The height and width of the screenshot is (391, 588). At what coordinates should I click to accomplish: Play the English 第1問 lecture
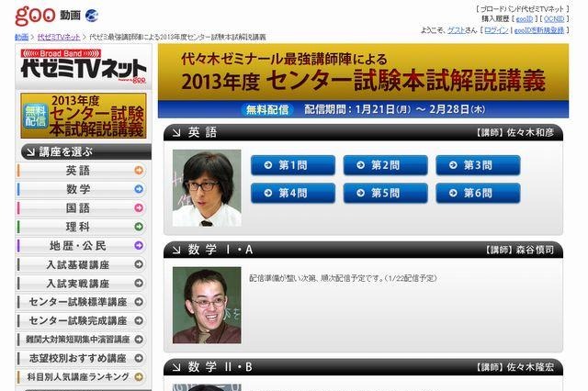coord(293,165)
